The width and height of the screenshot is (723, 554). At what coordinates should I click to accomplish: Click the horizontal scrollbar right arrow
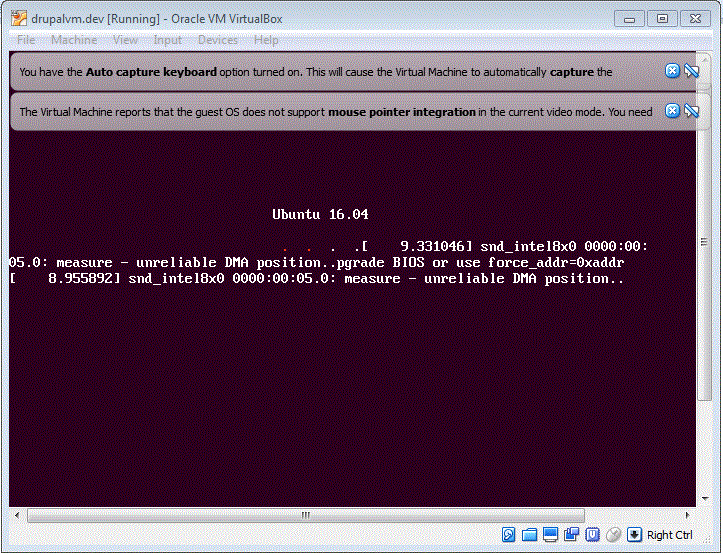pyautogui.click(x=687, y=515)
